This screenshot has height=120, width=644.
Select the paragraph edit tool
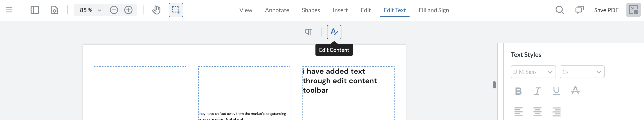(308, 32)
